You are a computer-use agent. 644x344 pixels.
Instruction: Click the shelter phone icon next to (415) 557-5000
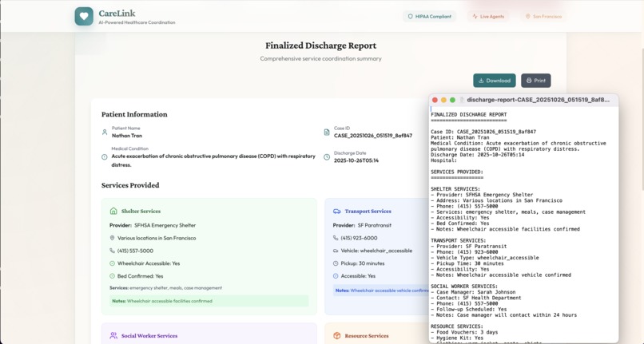tap(112, 251)
